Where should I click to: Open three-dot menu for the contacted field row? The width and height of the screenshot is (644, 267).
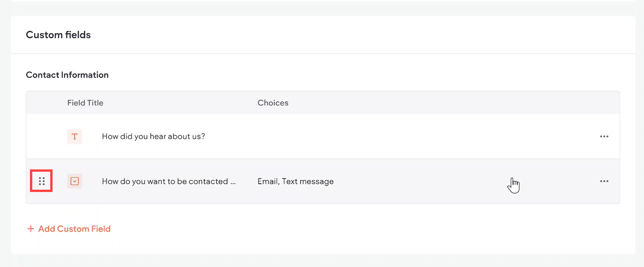click(x=604, y=181)
